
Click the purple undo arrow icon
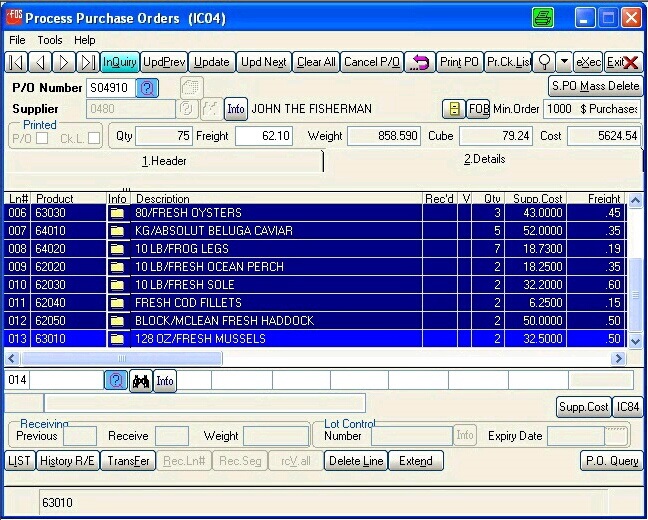click(x=419, y=62)
